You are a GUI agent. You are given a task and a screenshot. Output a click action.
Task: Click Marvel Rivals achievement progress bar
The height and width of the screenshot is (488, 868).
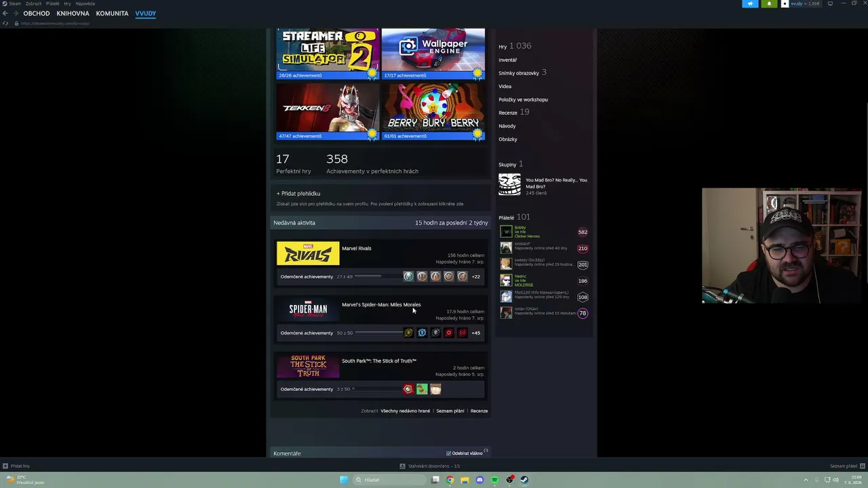click(378, 277)
